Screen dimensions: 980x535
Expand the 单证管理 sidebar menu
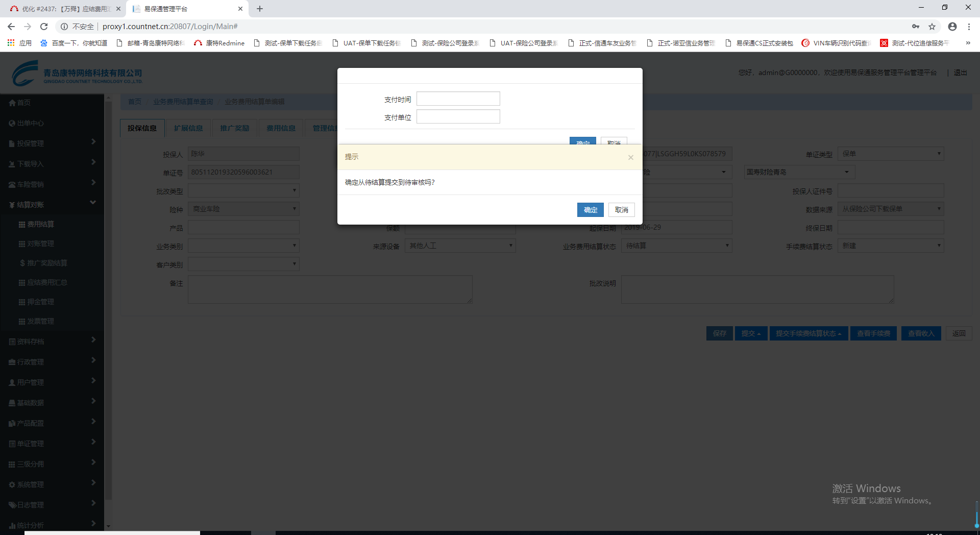[x=52, y=444]
